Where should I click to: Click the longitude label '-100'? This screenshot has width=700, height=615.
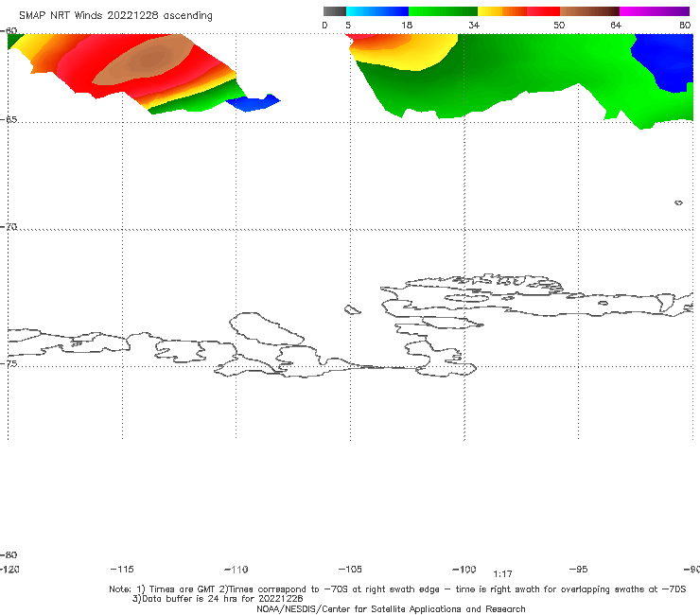coord(464,570)
